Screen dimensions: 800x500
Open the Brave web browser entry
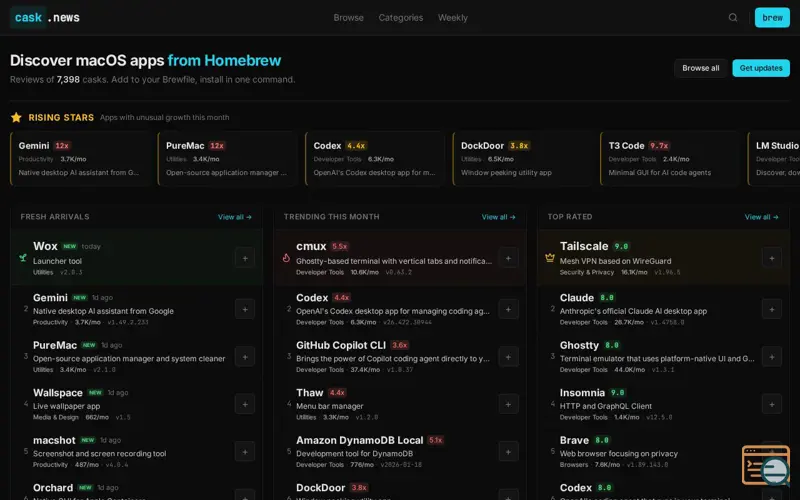pyautogui.click(x=664, y=451)
